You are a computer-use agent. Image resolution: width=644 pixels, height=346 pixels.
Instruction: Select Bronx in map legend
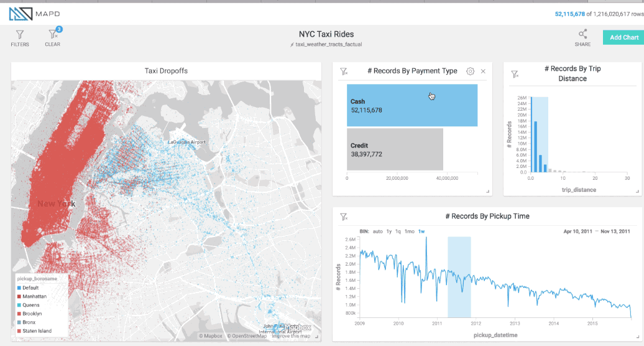pos(26,322)
